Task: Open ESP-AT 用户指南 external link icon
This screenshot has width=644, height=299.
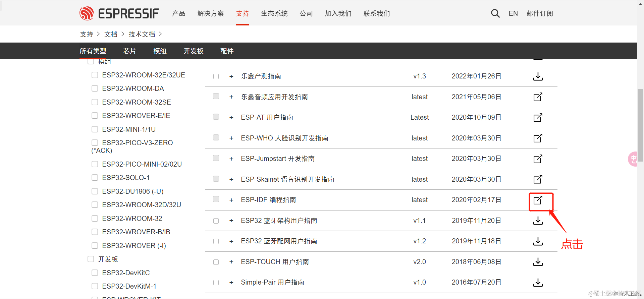Action: point(538,118)
